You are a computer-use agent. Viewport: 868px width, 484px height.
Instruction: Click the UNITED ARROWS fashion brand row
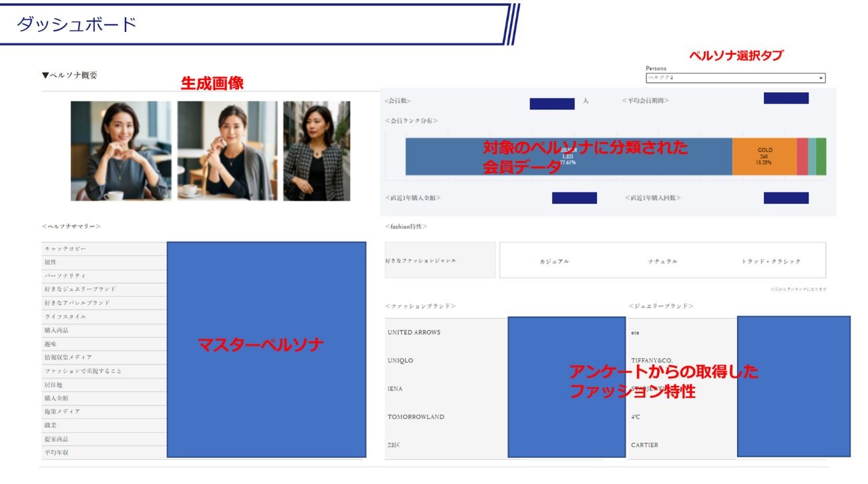click(x=414, y=332)
